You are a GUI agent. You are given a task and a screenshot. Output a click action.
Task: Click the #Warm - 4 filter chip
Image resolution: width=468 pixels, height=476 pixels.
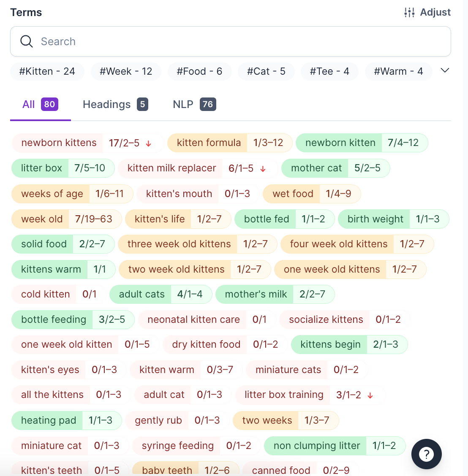coord(398,71)
